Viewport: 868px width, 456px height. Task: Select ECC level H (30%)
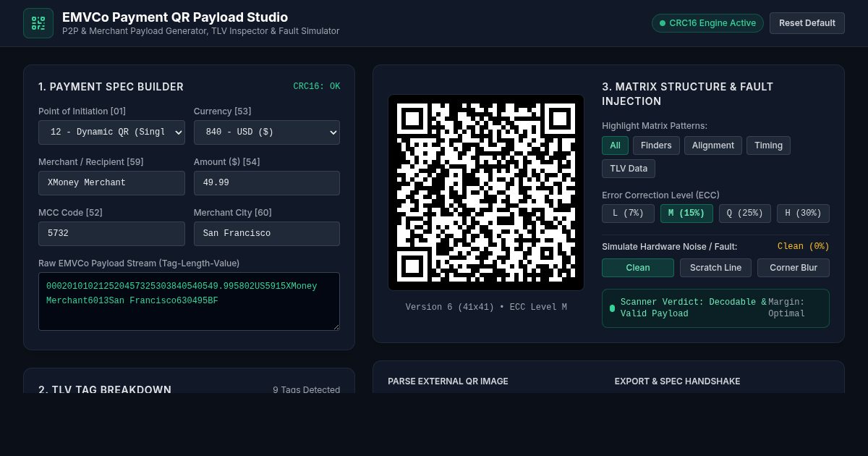coord(803,214)
